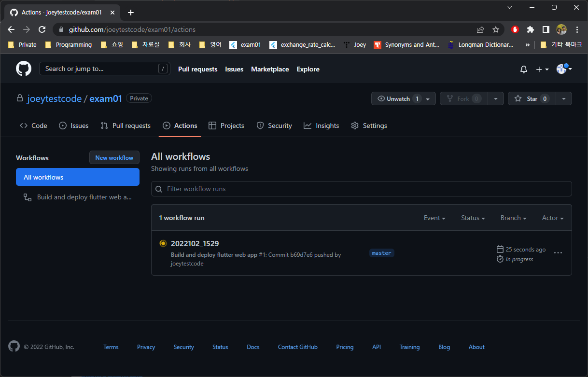Click the private repo lock icon
The height and width of the screenshot is (377, 588).
pyautogui.click(x=20, y=98)
